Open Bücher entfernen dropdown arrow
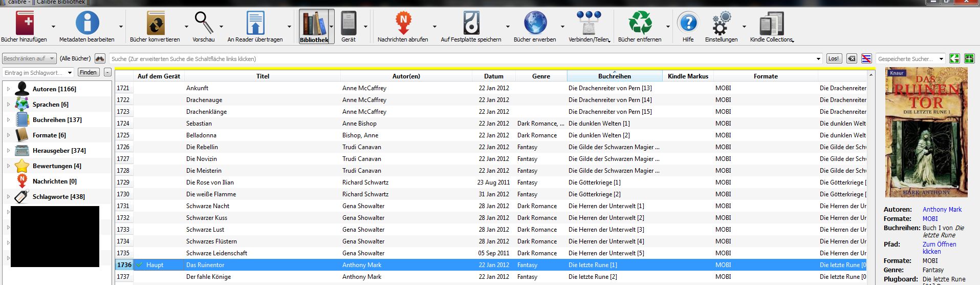 (x=668, y=26)
